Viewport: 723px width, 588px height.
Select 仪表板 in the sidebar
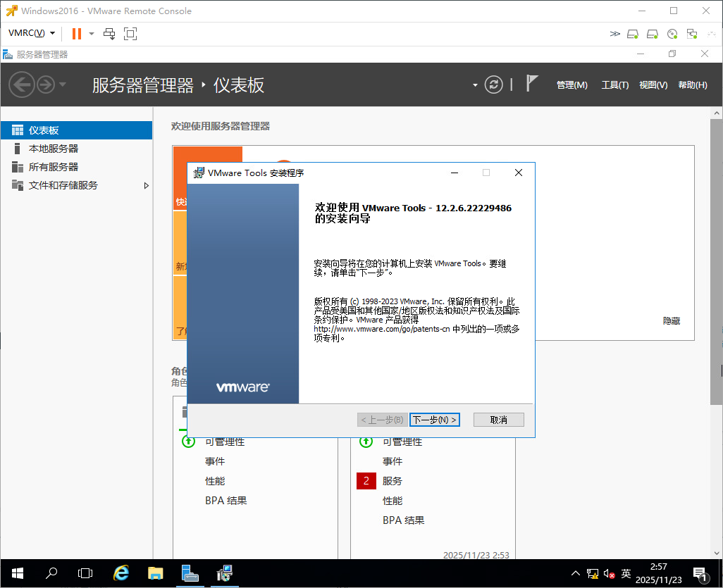77,130
